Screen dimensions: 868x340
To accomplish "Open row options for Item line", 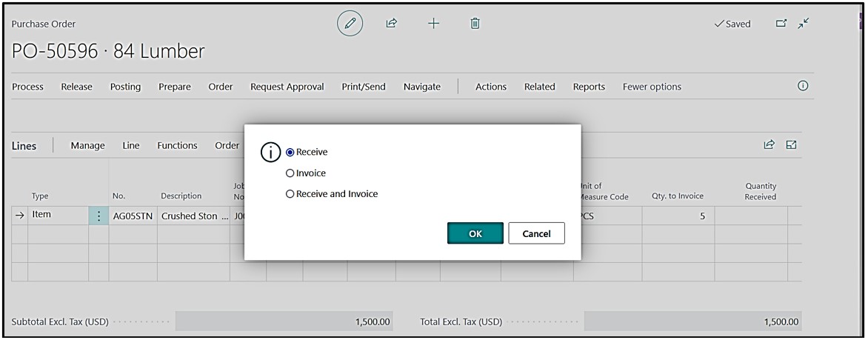I will pos(99,216).
